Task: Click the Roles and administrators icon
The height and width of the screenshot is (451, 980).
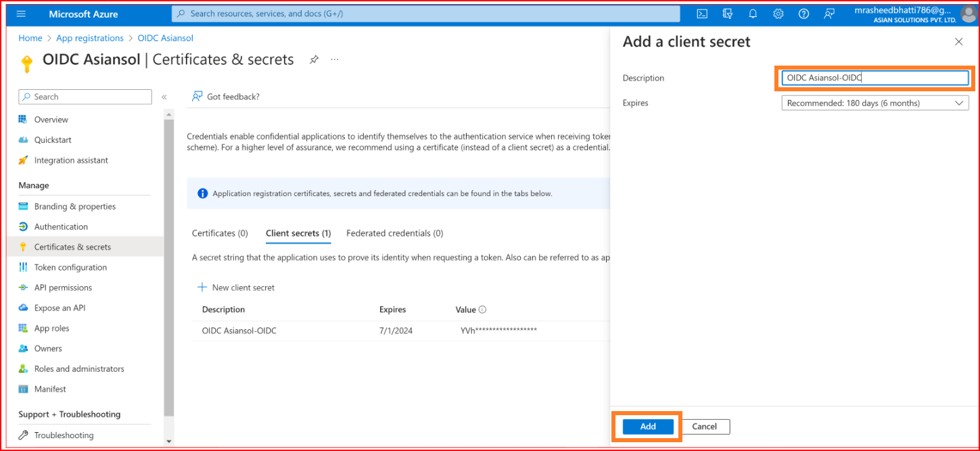Action: pyautogui.click(x=23, y=369)
